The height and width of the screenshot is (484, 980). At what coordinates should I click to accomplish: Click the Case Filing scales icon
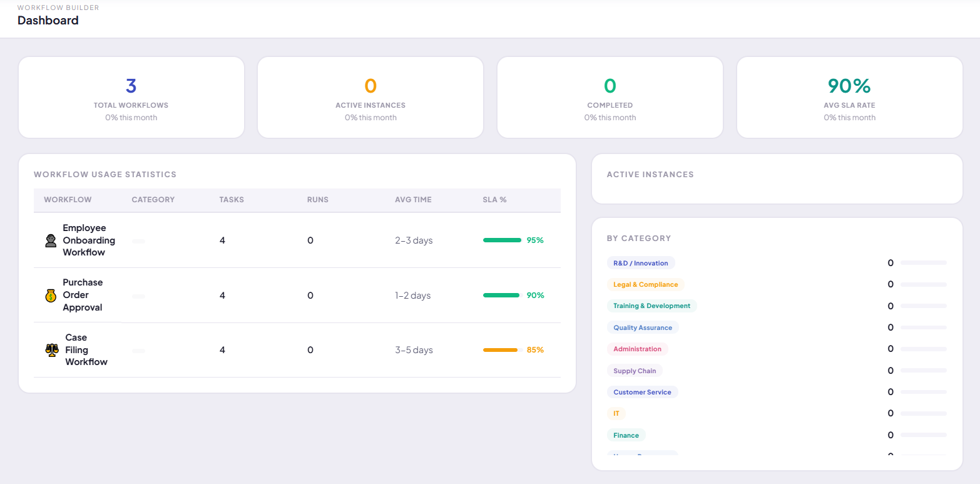tap(52, 350)
